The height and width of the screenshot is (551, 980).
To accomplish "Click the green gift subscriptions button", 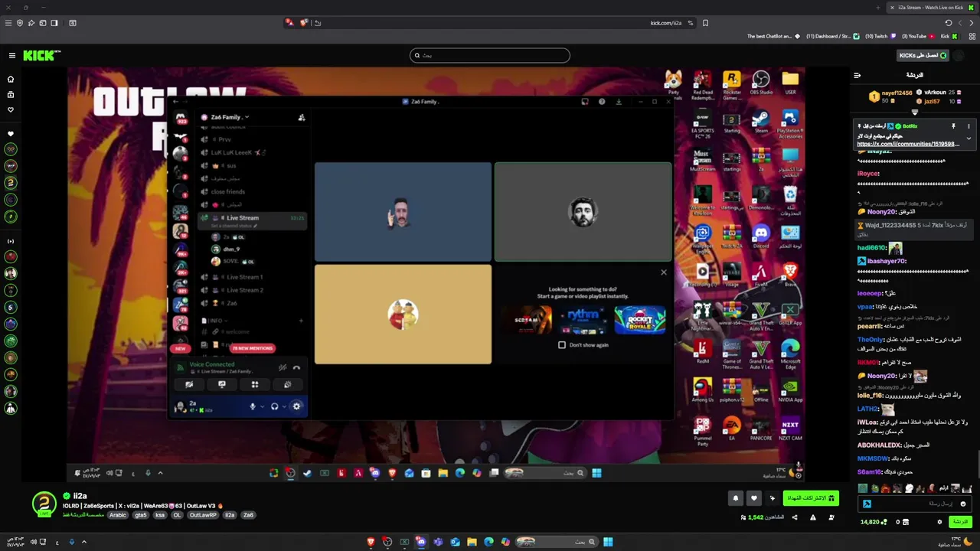I will 811,498.
